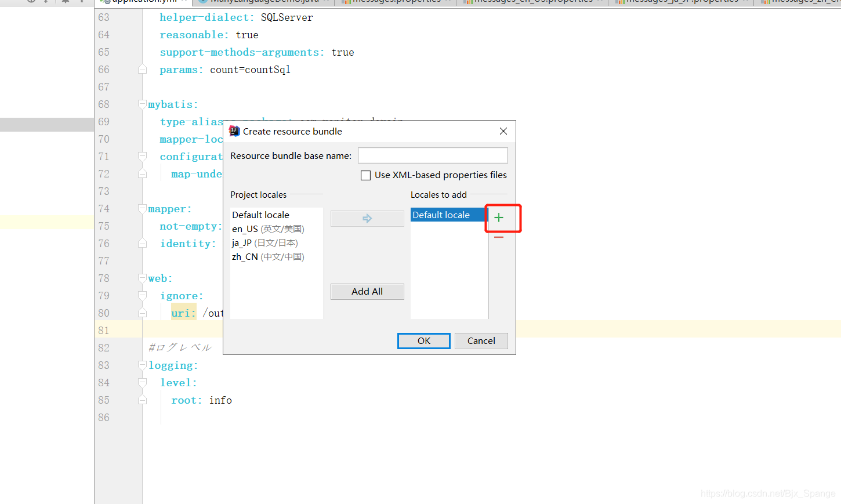Click fold end marker on line 72
The height and width of the screenshot is (504, 841).
click(x=142, y=174)
